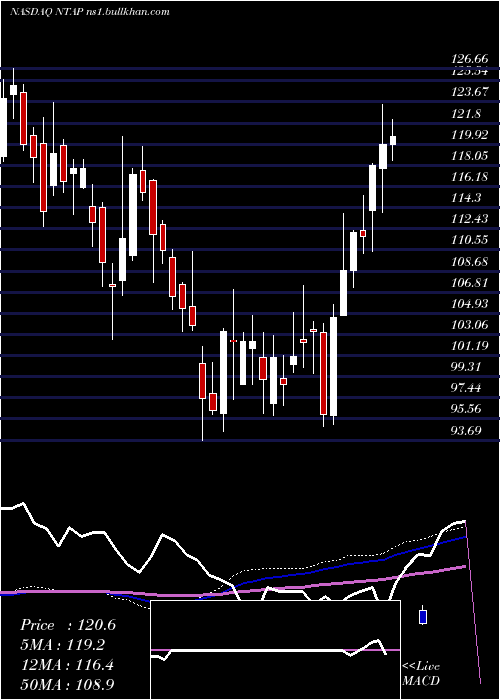Click the 50MA : 108.9 readout
Viewport: 500px width, 700px height.
point(67,684)
